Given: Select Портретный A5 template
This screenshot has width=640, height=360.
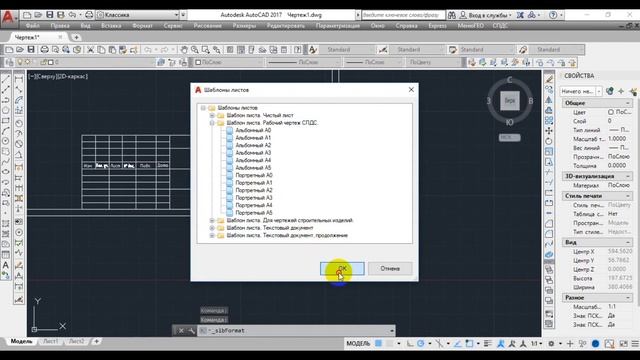Looking at the screenshot, I should coord(254,213).
